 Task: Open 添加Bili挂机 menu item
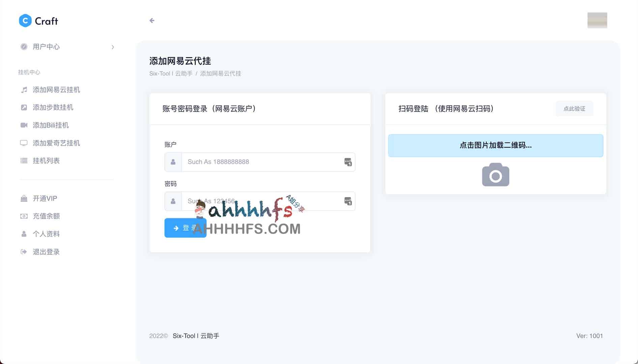coord(51,125)
